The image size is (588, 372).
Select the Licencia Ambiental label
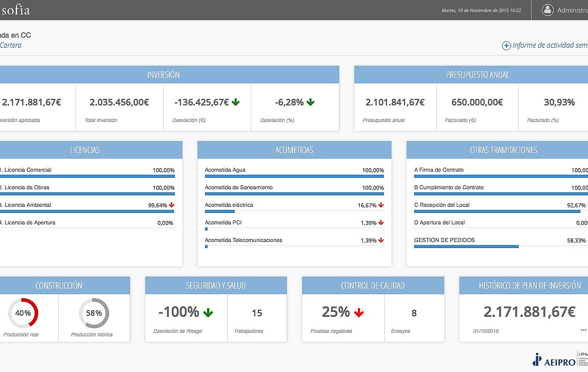point(26,205)
